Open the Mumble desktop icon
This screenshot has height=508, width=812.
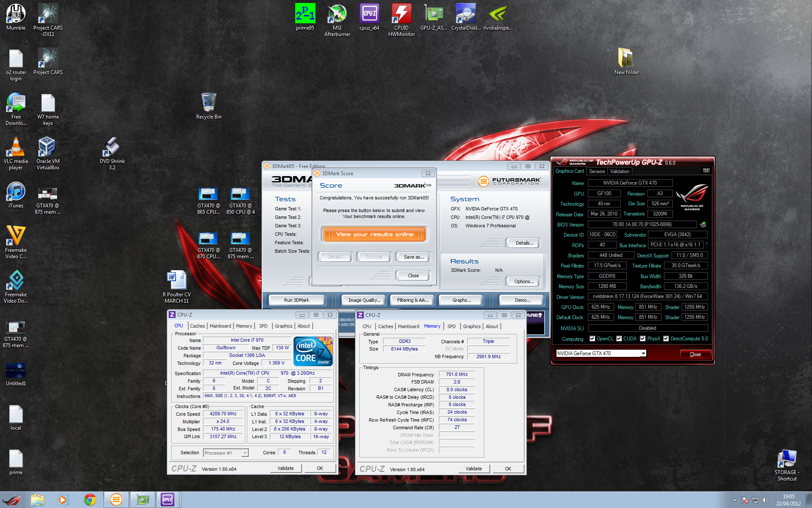click(x=16, y=17)
